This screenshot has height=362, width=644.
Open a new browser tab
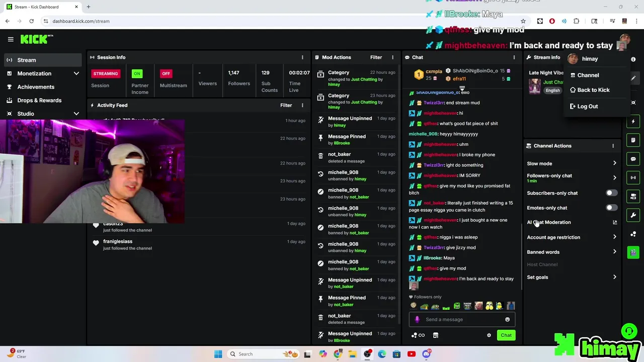click(x=88, y=7)
